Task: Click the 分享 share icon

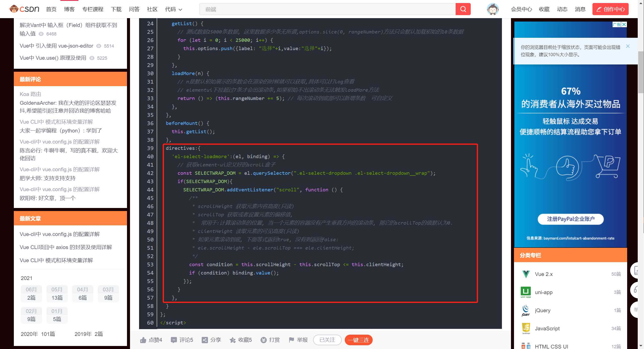Action: (x=205, y=340)
